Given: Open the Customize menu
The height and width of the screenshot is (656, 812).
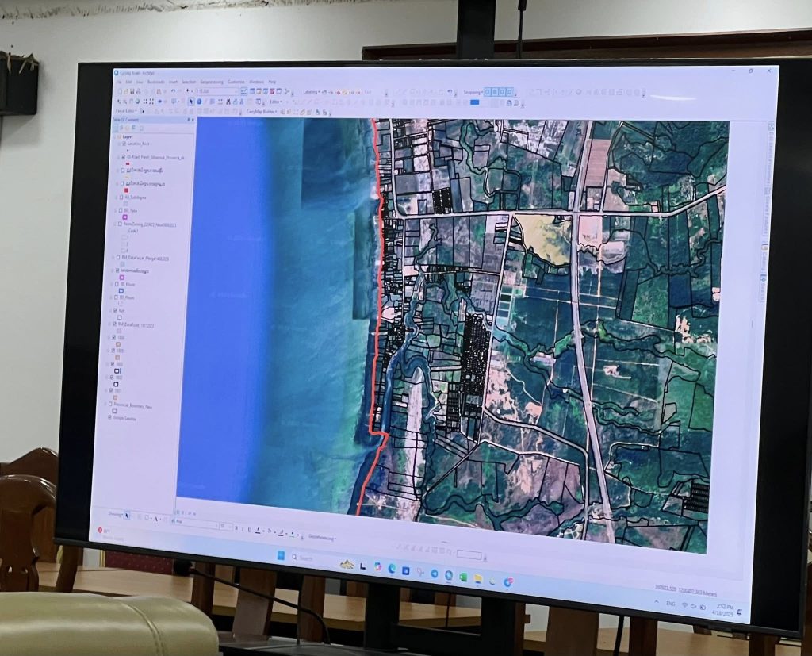Looking at the screenshot, I should point(236,82).
